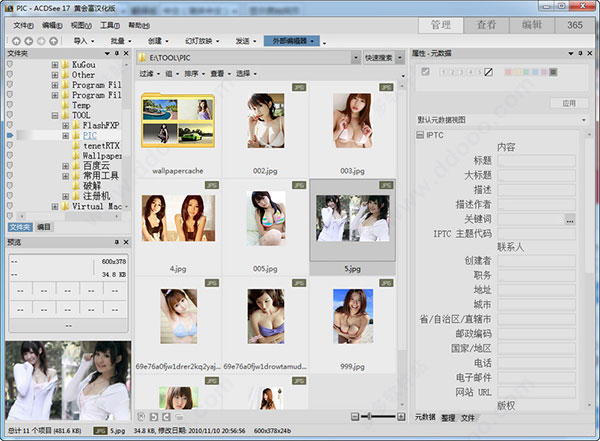Set rating to 4 in properties
The width and height of the screenshot is (600, 441).
coord(470,72)
